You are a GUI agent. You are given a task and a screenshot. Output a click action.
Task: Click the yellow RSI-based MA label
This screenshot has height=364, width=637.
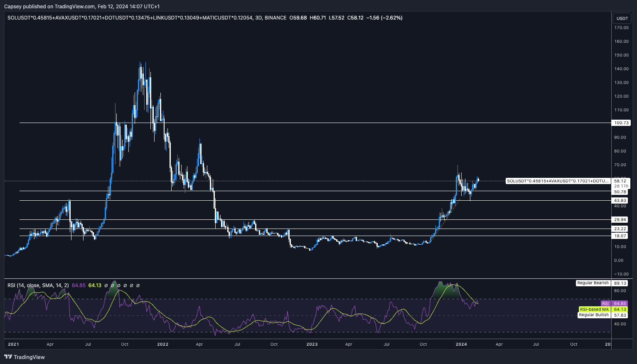point(594,310)
